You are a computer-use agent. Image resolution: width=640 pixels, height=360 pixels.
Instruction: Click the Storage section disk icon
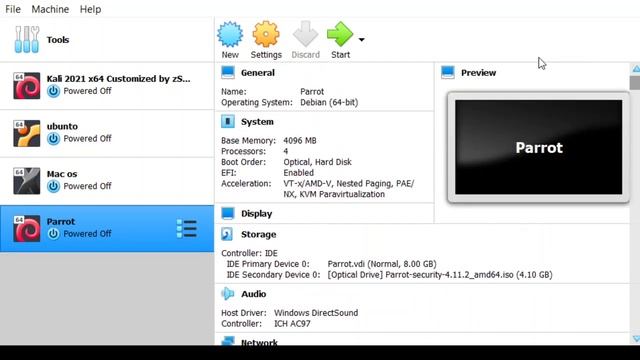click(x=227, y=234)
